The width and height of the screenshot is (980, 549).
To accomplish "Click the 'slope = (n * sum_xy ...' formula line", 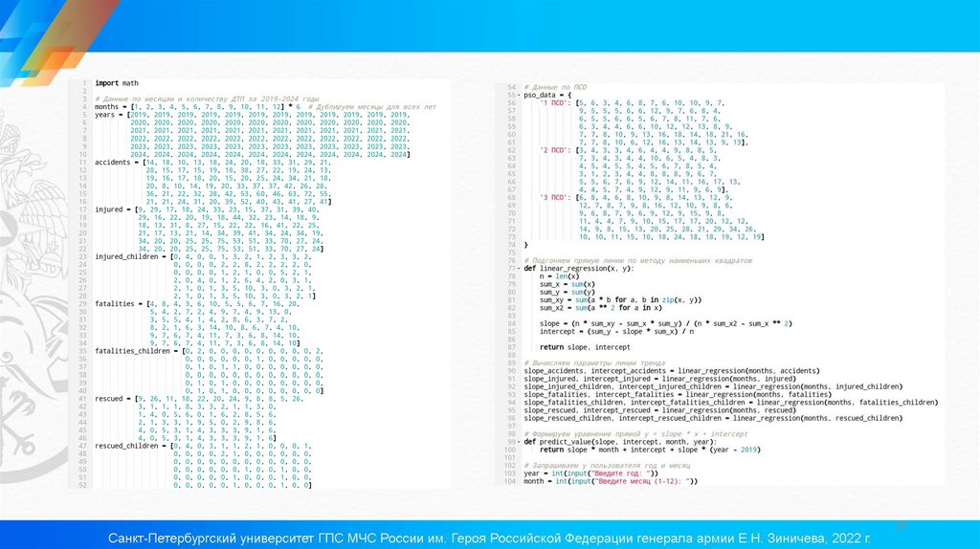I will click(x=666, y=323).
